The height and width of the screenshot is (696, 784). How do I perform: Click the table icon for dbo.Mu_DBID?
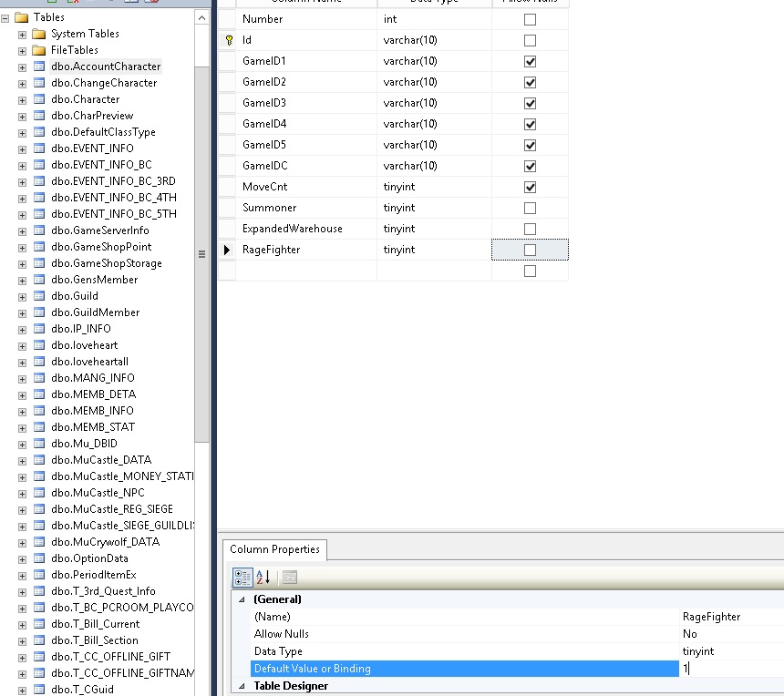(x=39, y=443)
